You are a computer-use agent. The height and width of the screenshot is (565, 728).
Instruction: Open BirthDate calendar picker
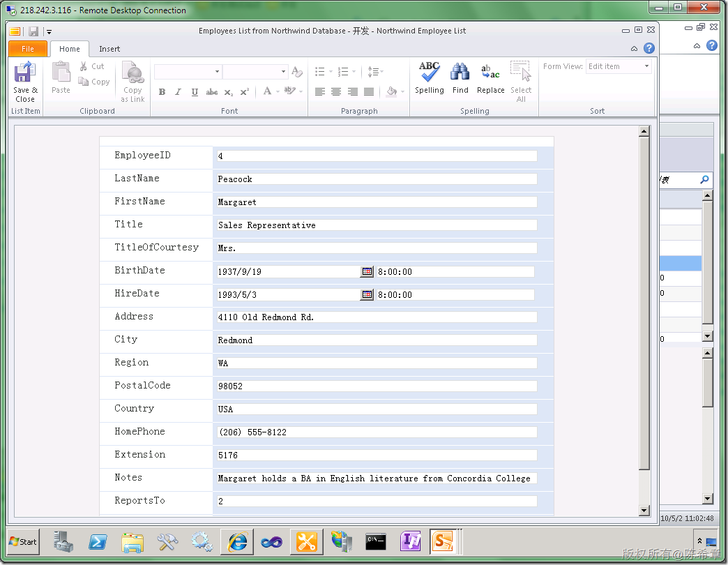367,271
